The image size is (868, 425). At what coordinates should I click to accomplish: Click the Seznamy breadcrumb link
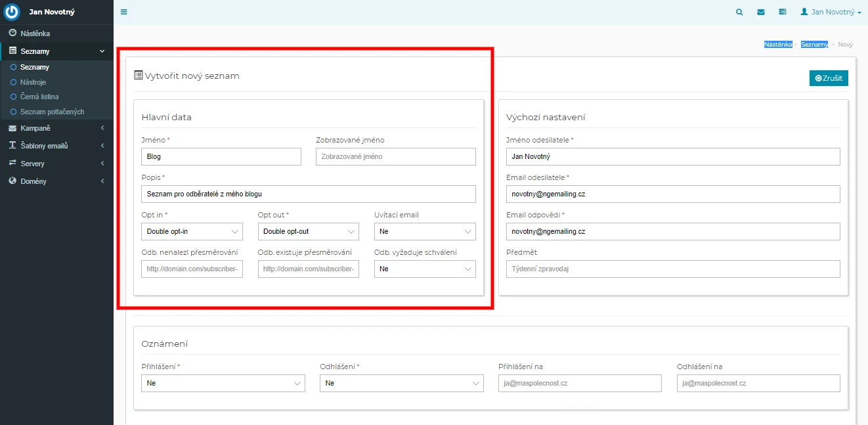pos(814,45)
